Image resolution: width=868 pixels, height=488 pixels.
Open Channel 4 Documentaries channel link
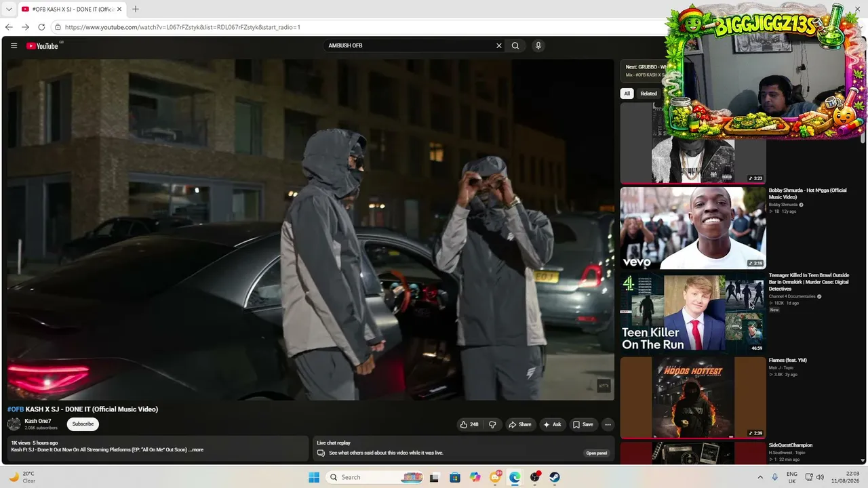(792, 296)
